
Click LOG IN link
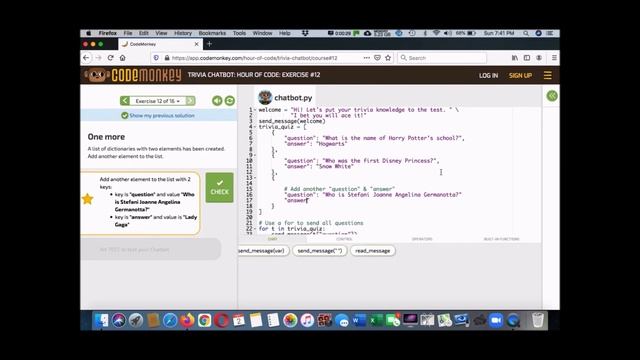point(489,76)
